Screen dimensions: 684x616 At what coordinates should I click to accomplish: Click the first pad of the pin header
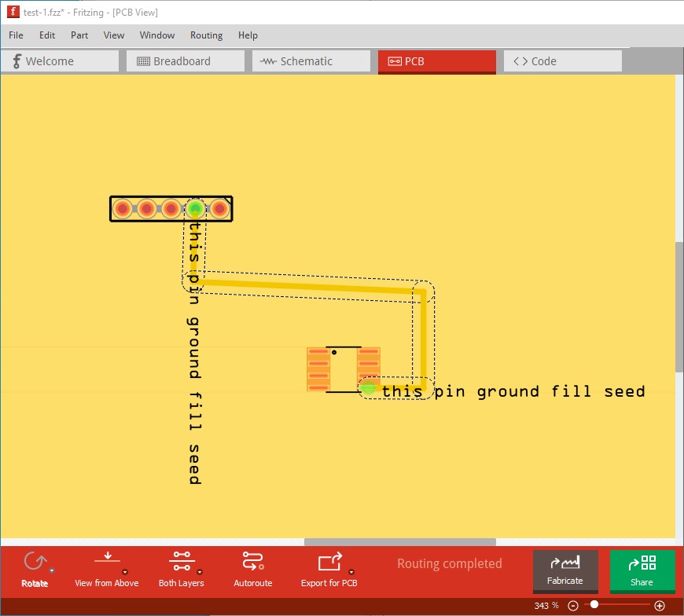tap(123, 209)
